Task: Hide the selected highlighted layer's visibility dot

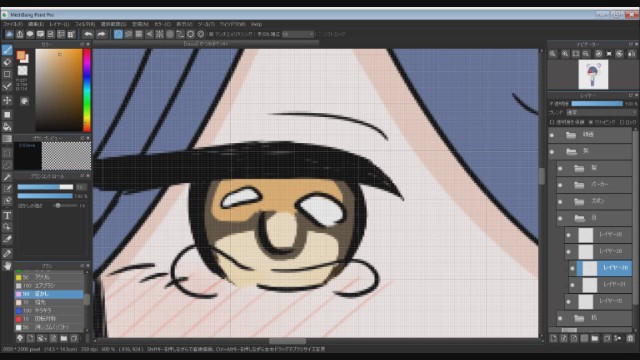Action: [x=572, y=268]
